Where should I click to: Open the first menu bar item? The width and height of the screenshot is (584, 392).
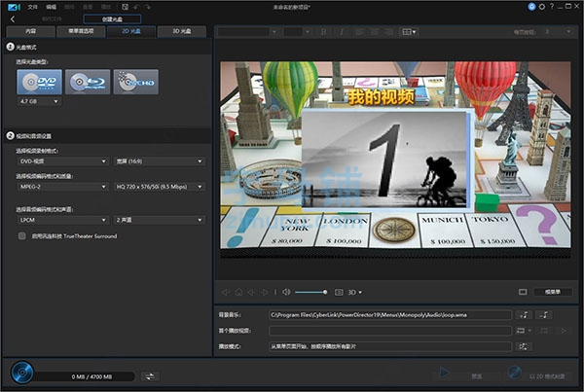click(32, 7)
